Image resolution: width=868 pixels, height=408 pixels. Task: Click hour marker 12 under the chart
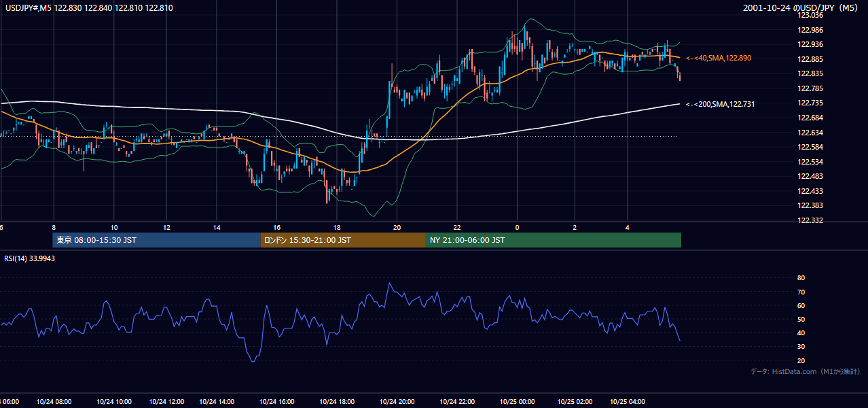pos(167,227)
